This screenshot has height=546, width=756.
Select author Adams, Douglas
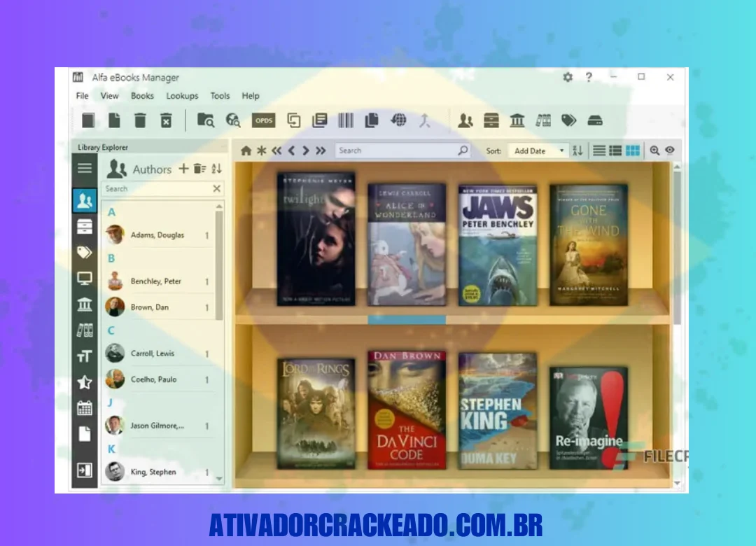[159, 235]
